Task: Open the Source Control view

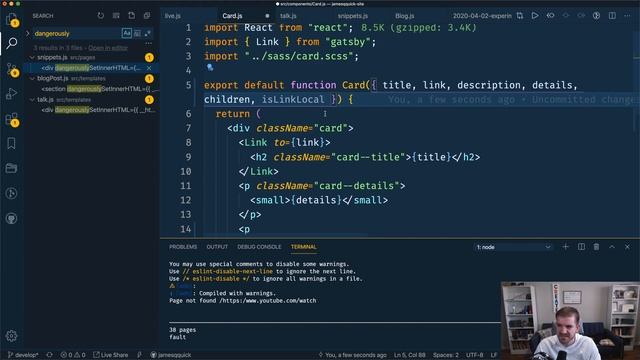Action: [x=11, y=69]
